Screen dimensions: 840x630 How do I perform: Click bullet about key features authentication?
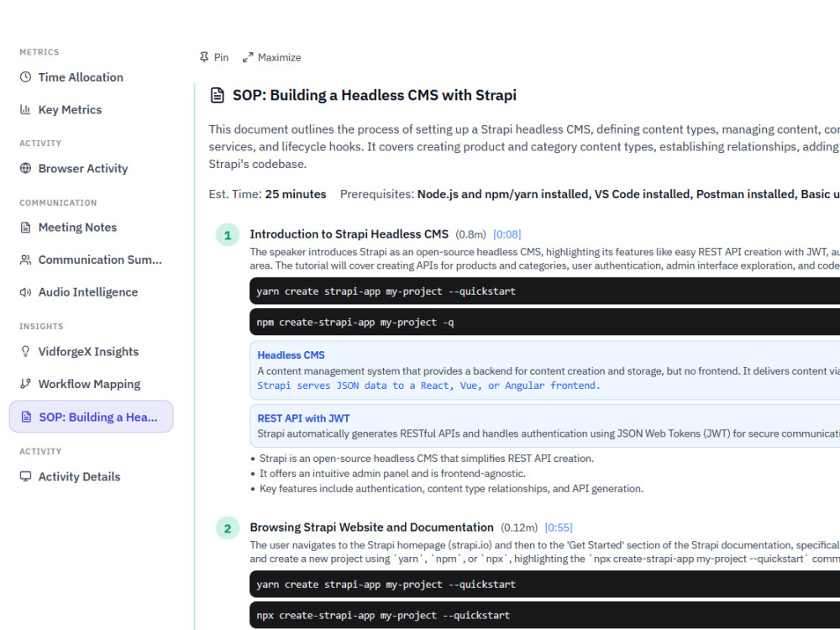click(x=451, y=489)
